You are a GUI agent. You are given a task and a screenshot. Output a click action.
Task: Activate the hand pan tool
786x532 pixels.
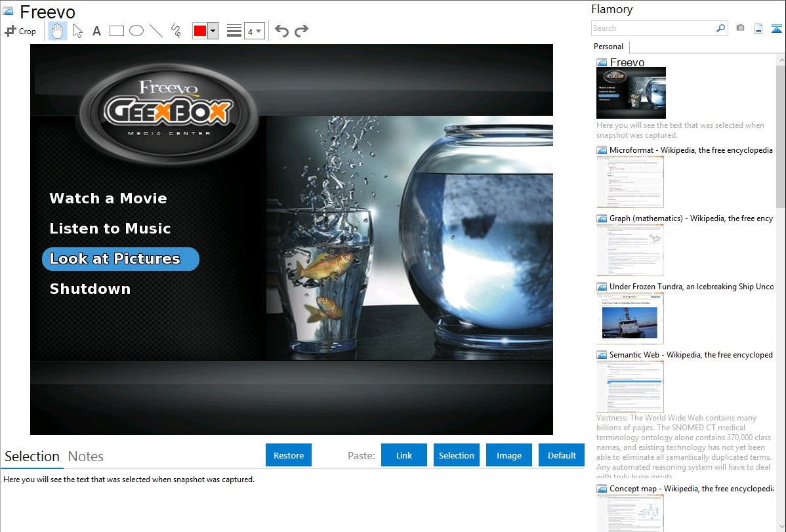point(57,31)
